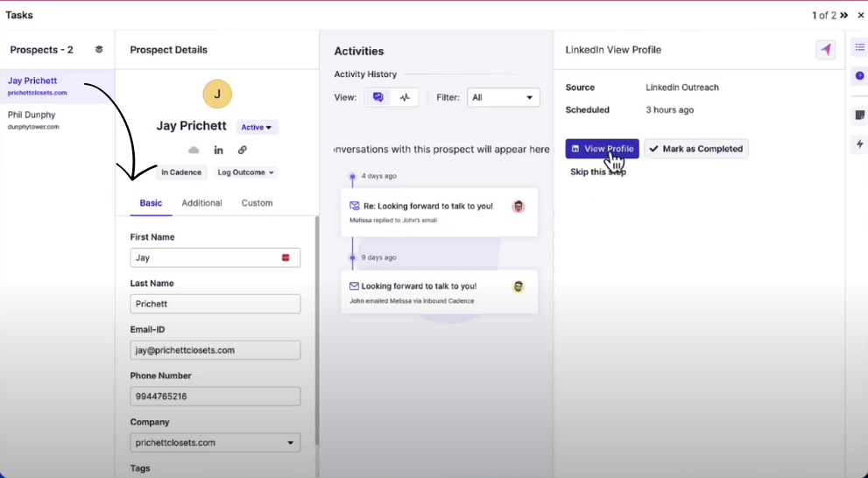Switch to the Additional tab
The height and width of the screenshot is (478, 868).
[x=201, y=203]
